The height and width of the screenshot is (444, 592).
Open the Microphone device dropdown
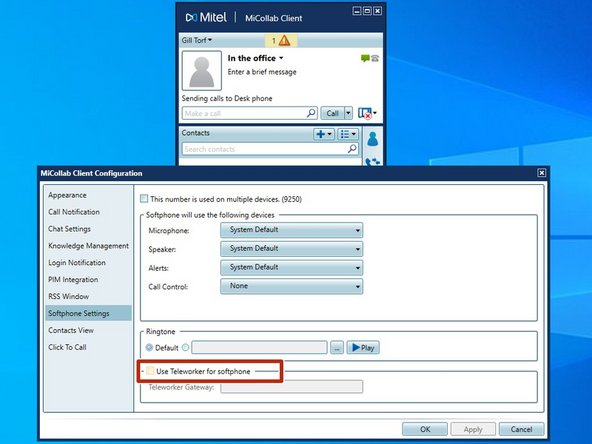pos(291,230)
